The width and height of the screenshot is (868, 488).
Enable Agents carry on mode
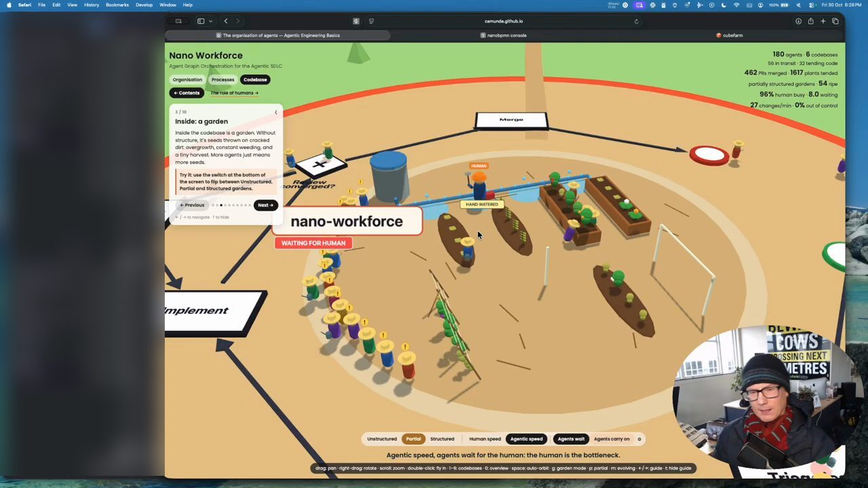click(612, 439)
